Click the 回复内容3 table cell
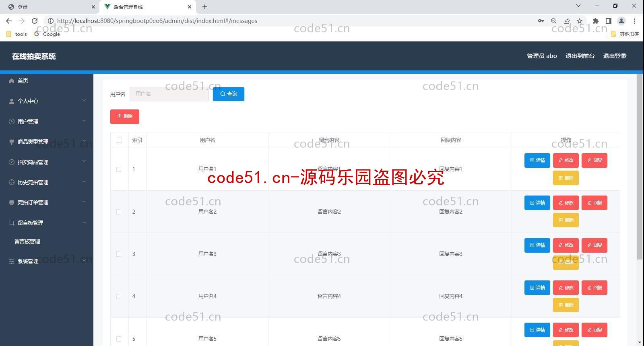Screen dimensions: 644x346 [451, 254]
